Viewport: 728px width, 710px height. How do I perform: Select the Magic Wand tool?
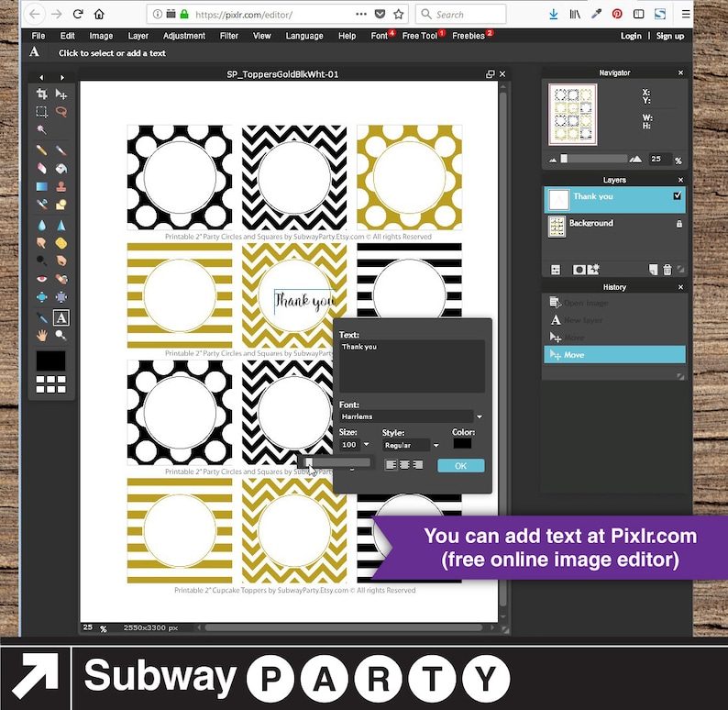(x=42, y=129)
